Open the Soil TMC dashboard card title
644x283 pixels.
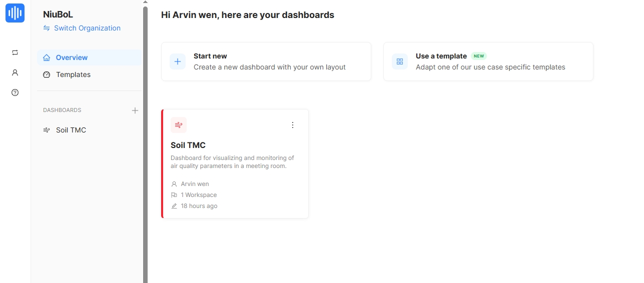[x=188, y=145]
